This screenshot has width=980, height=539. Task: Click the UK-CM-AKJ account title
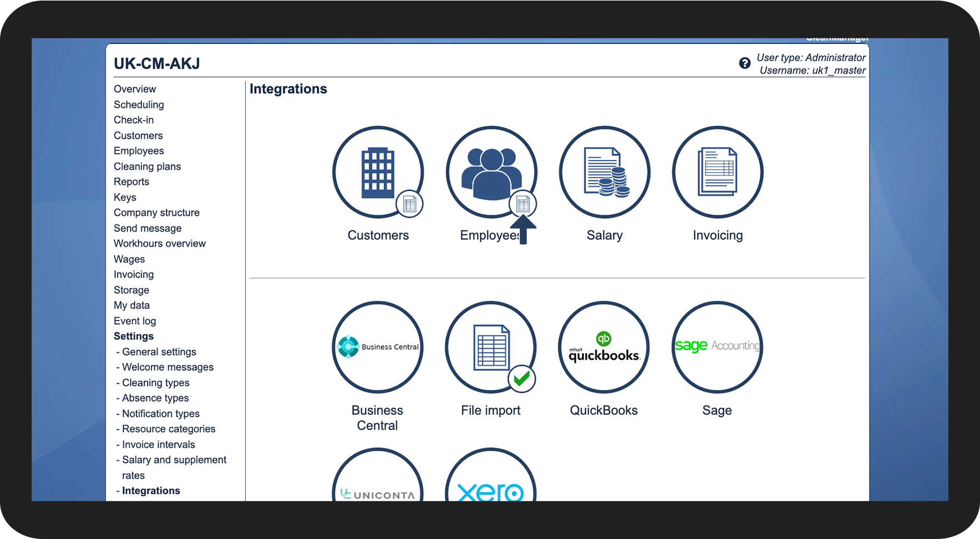tap(157, 63)
